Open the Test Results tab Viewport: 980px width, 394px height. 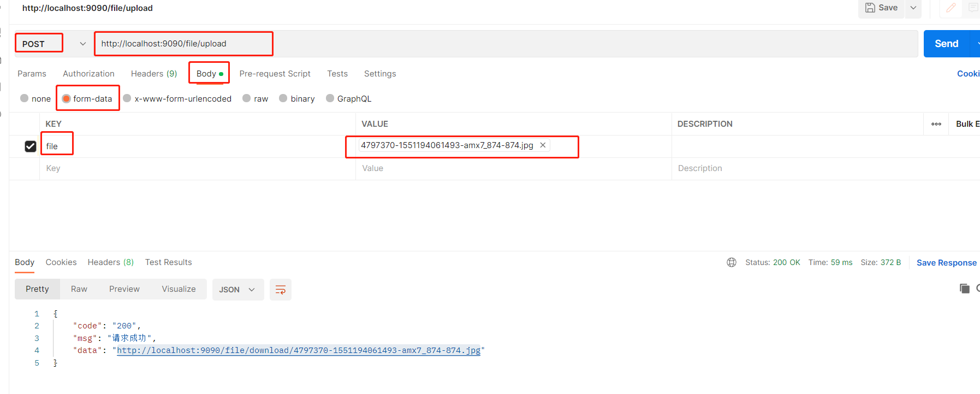[169, 262]
